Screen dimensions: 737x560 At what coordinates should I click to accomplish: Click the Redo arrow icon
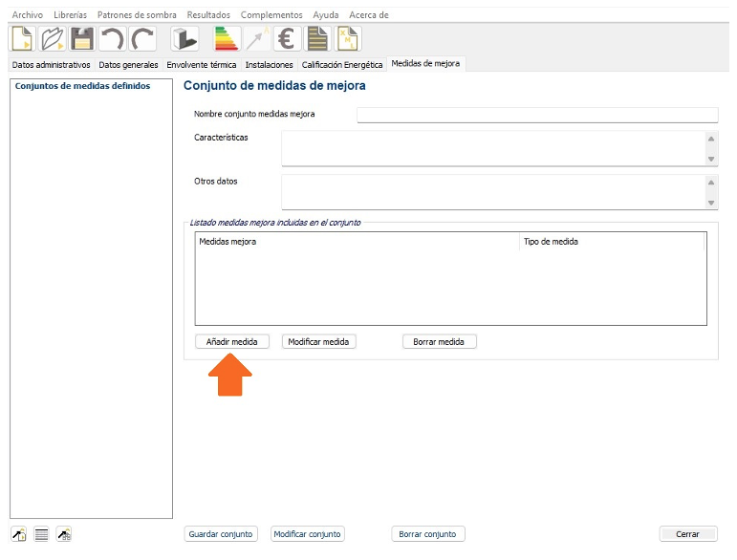(x=142, y=39)
